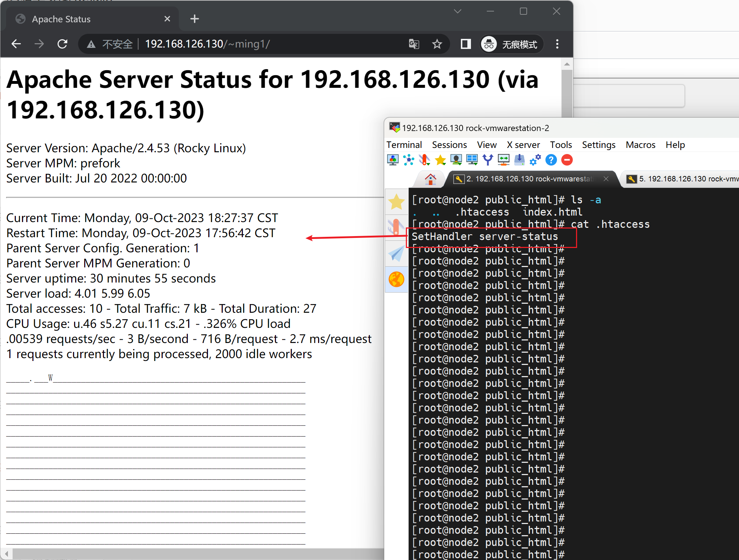Expand the Split view dropdown icon

pos(472,160)
